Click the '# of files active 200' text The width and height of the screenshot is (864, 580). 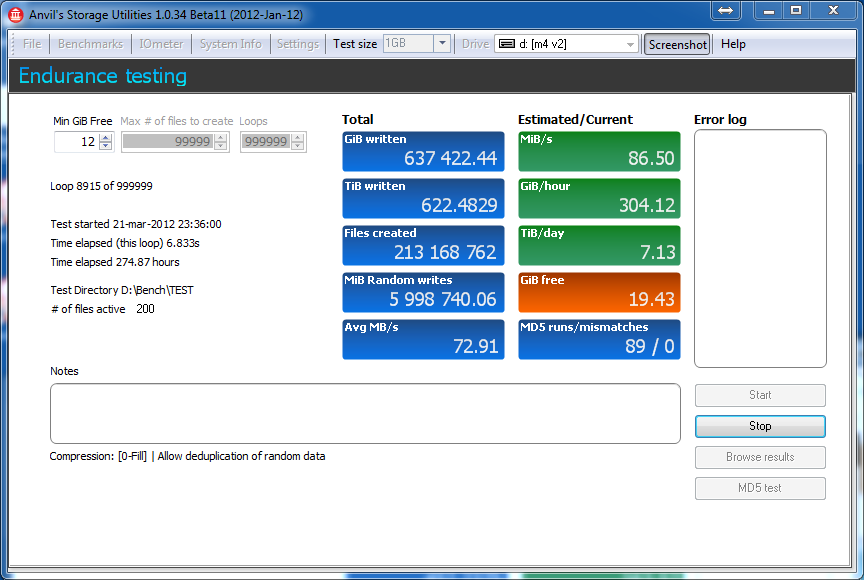click(x=102, y=309)
